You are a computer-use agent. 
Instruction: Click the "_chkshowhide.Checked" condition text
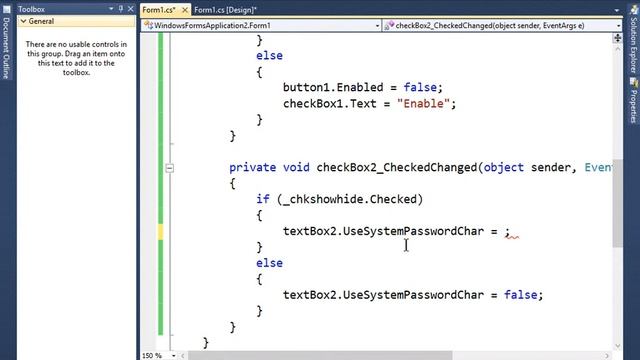350,200
